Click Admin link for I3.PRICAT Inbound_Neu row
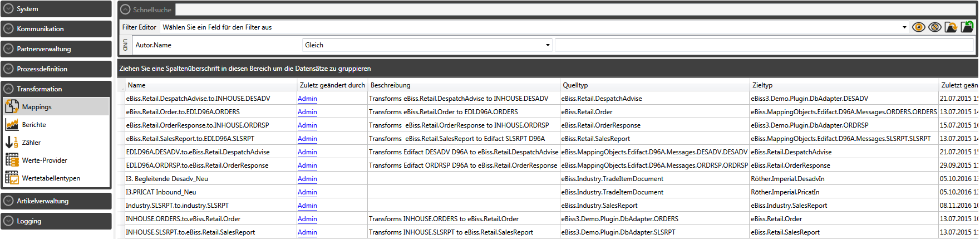Viewport: 980px width, 239px height. click(307, 192)
